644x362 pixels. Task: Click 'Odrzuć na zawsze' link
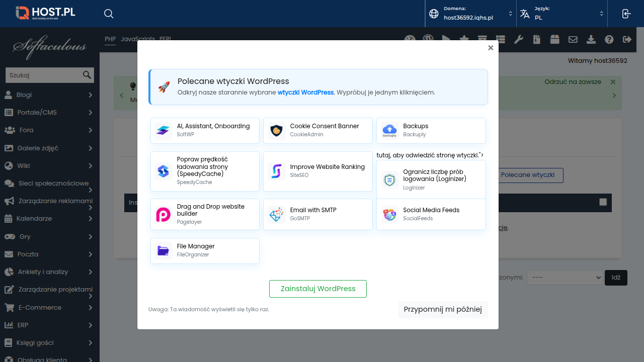click(573, 82)
